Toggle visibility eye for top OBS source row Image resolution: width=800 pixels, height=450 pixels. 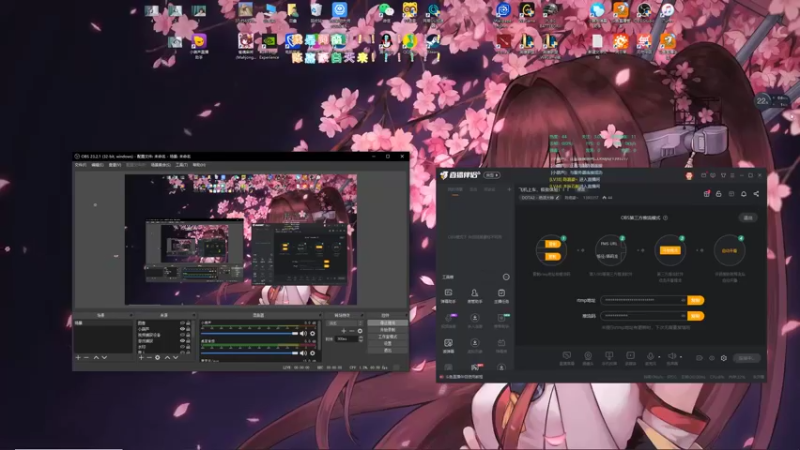[183, 323]
